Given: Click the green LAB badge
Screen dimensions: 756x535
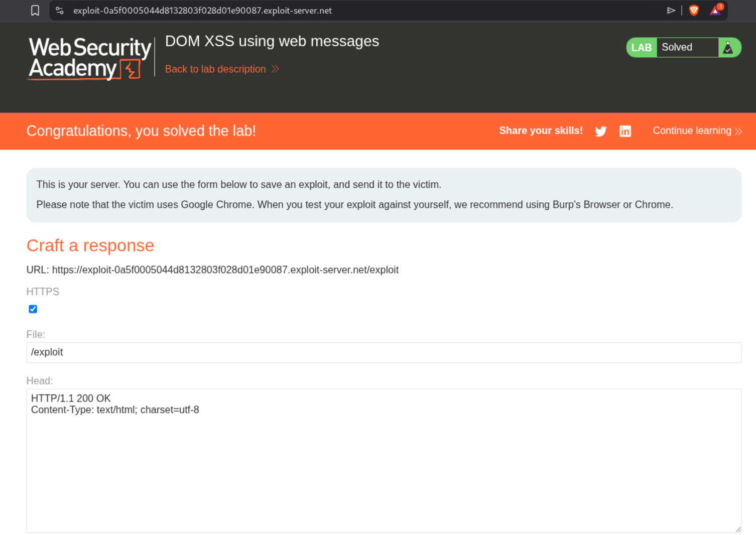Looking at the screenshot, I should [x=641, y=48].
